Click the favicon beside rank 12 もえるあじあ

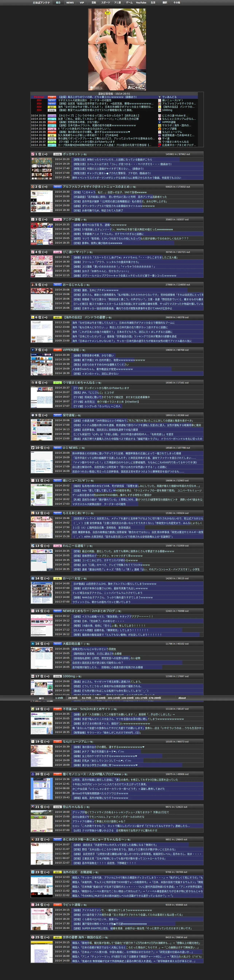tap(33, 513)
